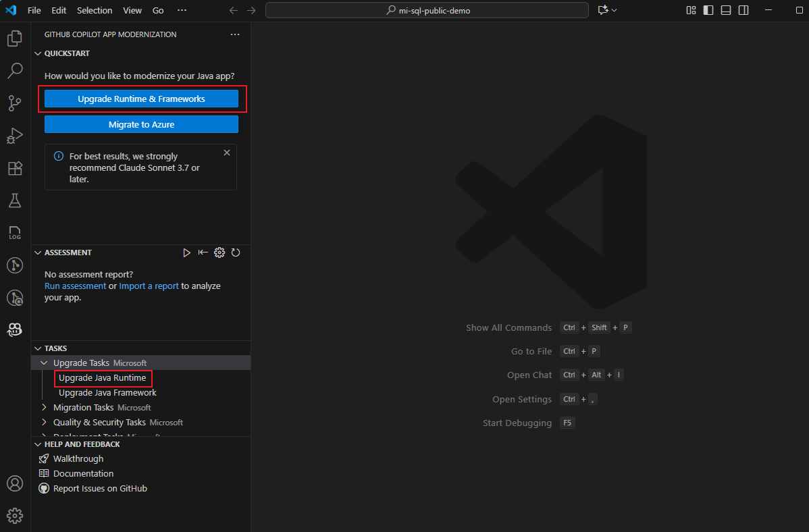Click the import report arrow icon in Assessment
This screenshot has width=809, height=532.
tap(203, 252)
